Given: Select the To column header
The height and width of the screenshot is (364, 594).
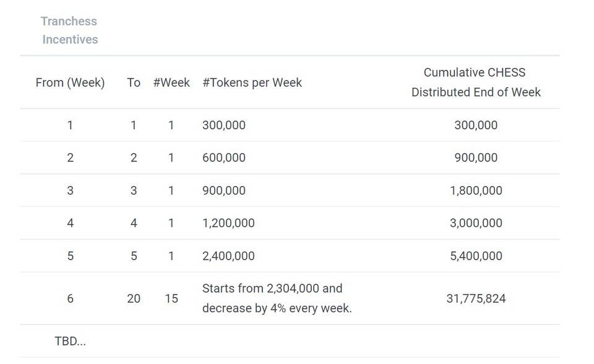Looking at the screenshot, I should pyautogui.click(x=134, y=82).
